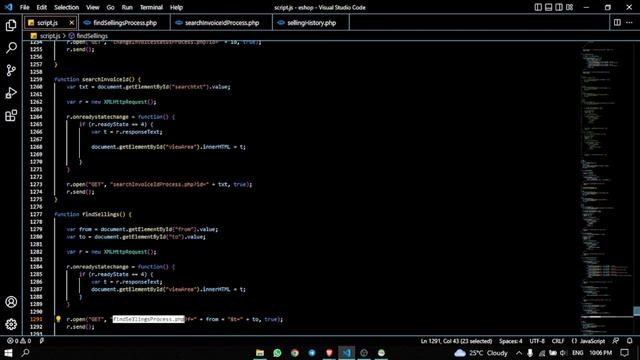Screen dimensions: 640x360
Task: Open the Source Control view
Action: (11, 70)
